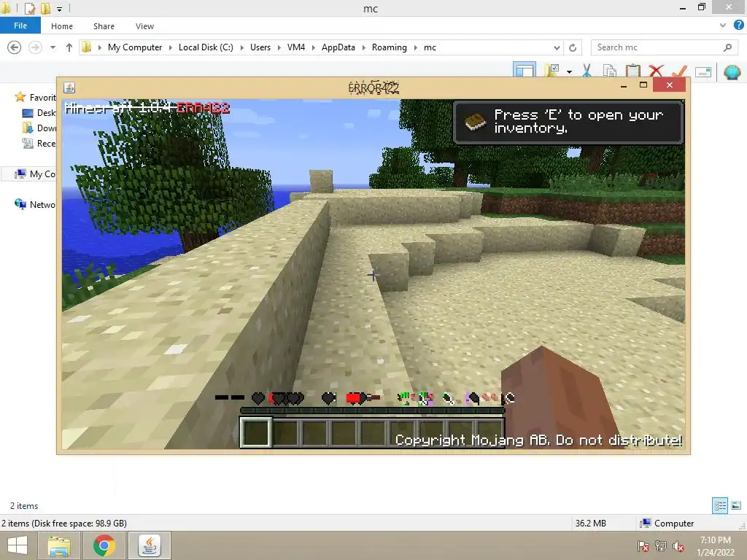Click AppData in the address breadcrumb
The height and width of the screenshot is (560, 747).
coord(338,47)
